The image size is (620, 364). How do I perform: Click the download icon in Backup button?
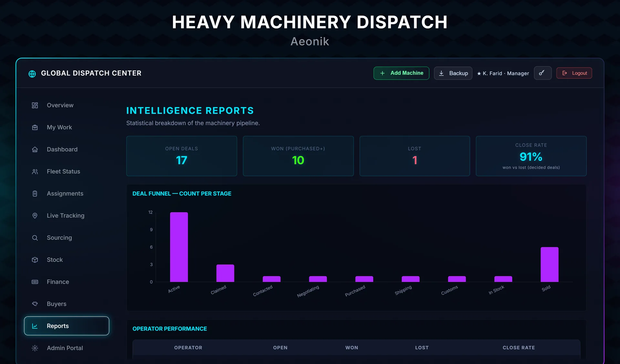click(x=441, y=73)
